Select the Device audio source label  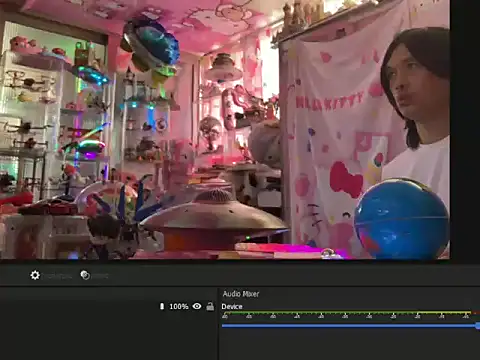point(232,306)
